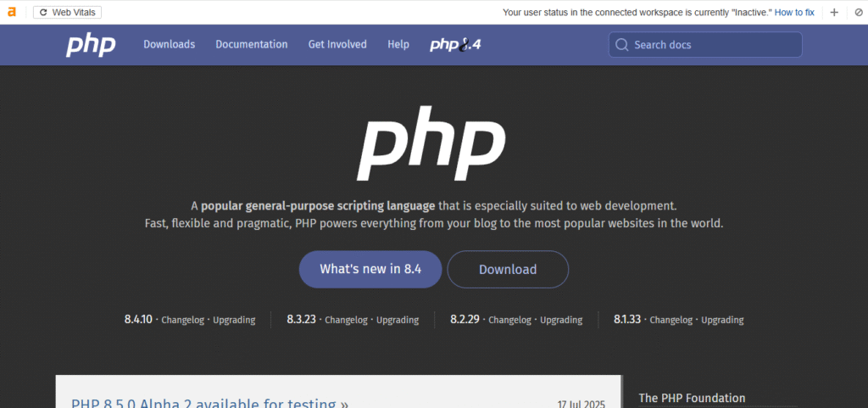
Task: Click the PHP logo in the navbar
Action: click(x=91, y=45)
